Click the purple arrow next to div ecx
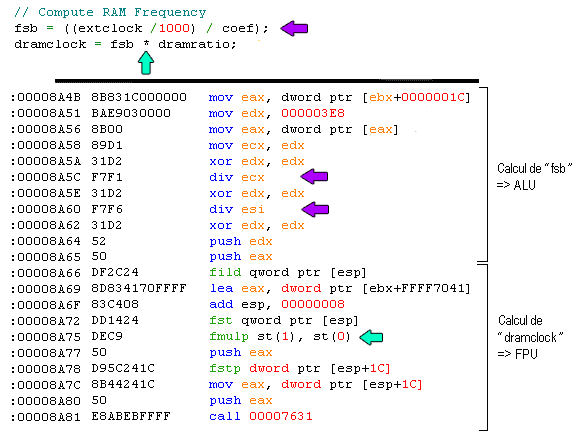This screenshot has width=580, height=435. [314, 176]
